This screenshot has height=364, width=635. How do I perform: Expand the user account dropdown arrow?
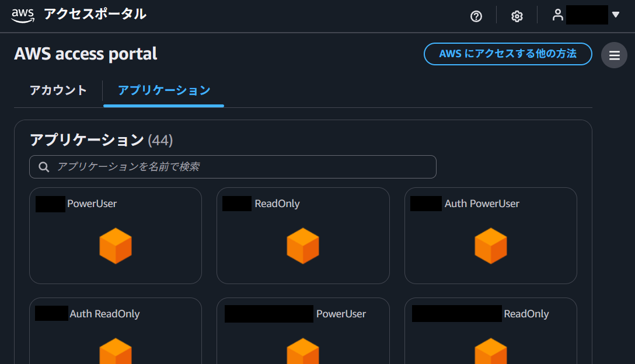tap(615, 15)
